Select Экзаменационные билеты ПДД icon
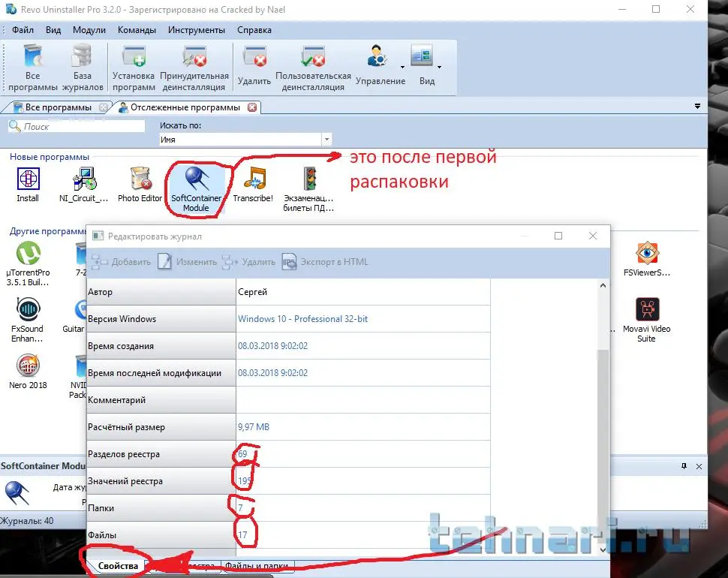Viewport: 728px width, 578px height. click(x=308, y=189)
